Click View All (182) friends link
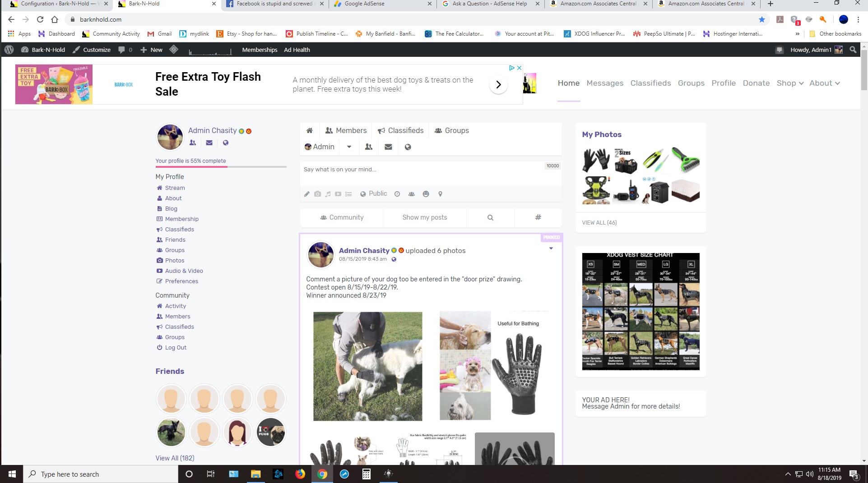 pyautogui.click(x=175, y=458)
